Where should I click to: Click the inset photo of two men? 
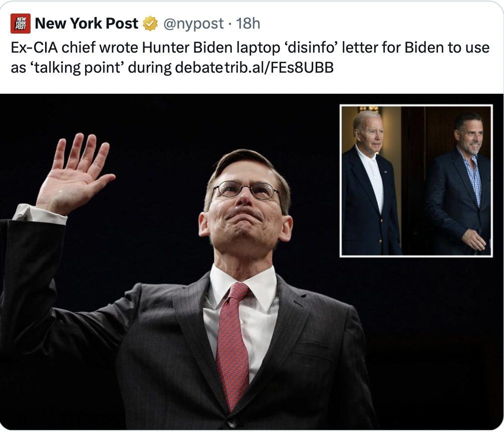coord(416,180)
